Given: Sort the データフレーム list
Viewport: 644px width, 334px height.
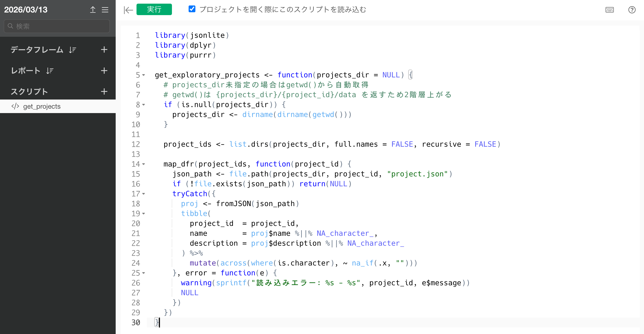Looking at the screenshot, I should [x=72, y=50].
